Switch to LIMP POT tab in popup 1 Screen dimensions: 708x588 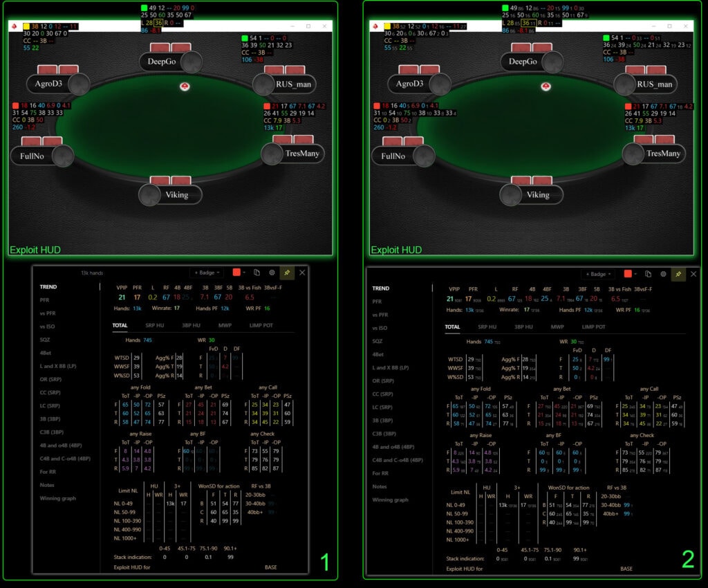[x=261, y=325]
